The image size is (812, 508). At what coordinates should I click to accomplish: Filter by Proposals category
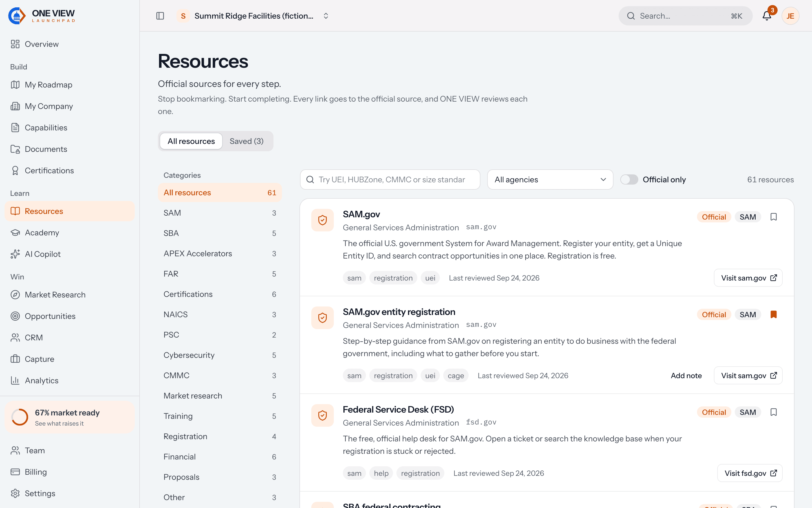[220, 477]
